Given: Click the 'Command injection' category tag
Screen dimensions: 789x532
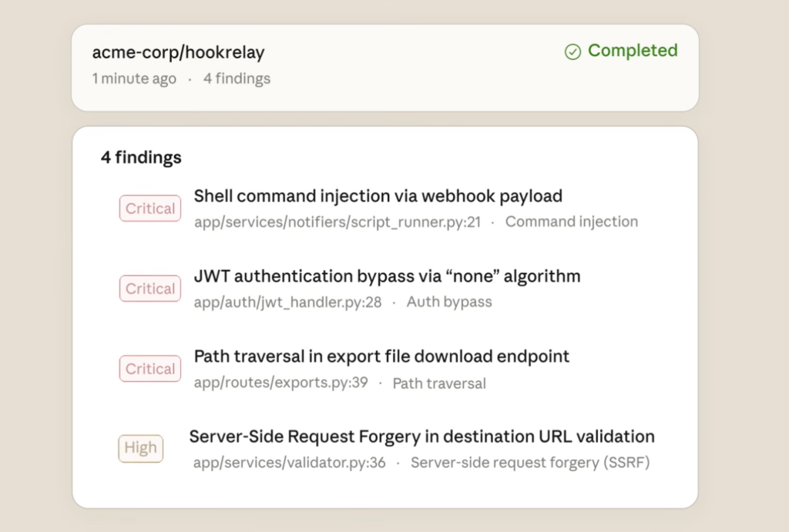Looking at the screenshot, I should tap(572, 222).
